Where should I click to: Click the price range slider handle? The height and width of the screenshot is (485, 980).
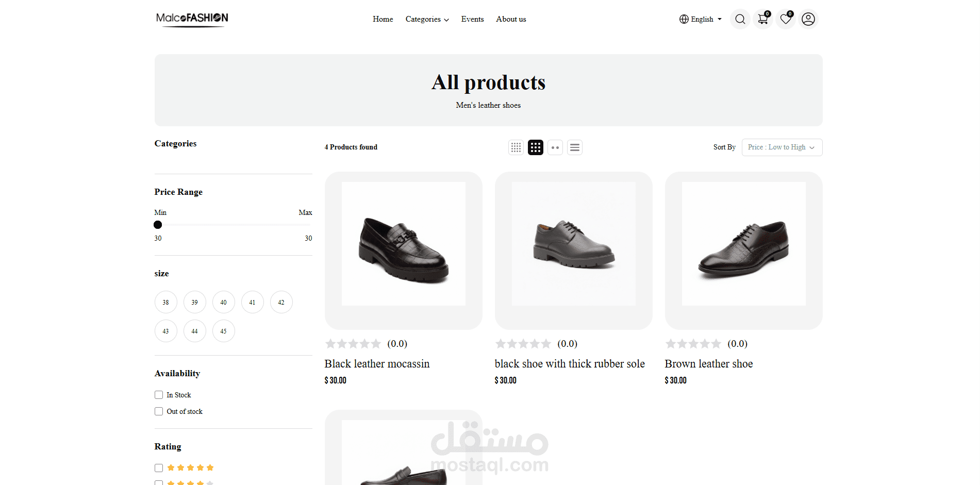158,225
